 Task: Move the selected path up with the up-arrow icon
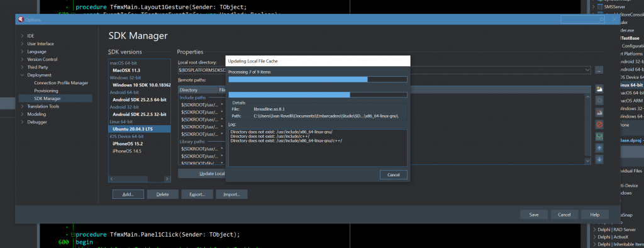coord(599,148)
